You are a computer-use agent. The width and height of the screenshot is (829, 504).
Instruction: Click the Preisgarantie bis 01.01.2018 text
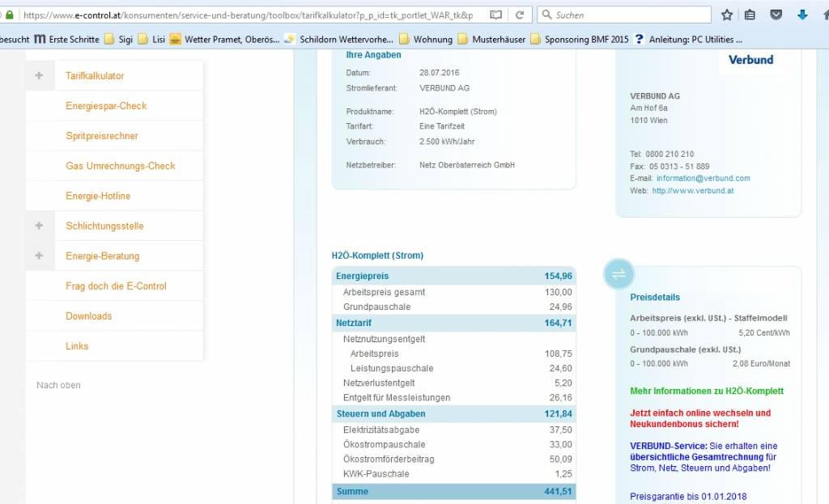point(688,497)
